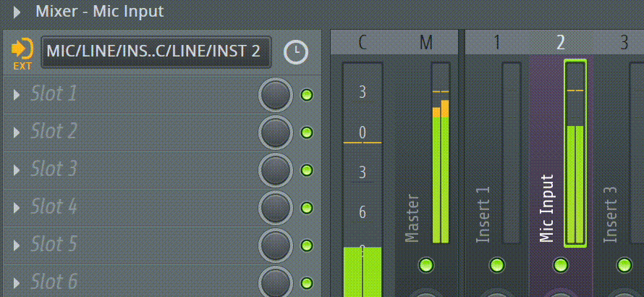Select the Slot 5 label
The image size is (644, 297).
(x=54, y=245)
